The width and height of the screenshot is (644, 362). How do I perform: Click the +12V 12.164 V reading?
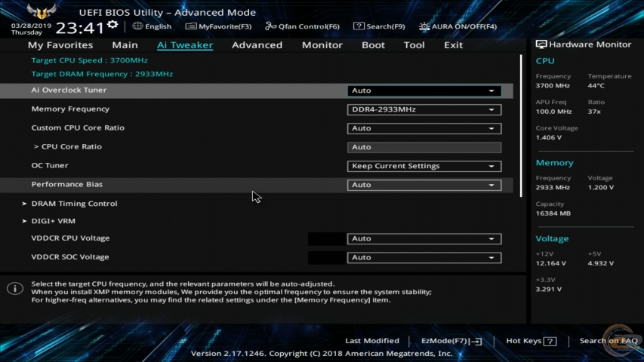(x=551, y=263)
